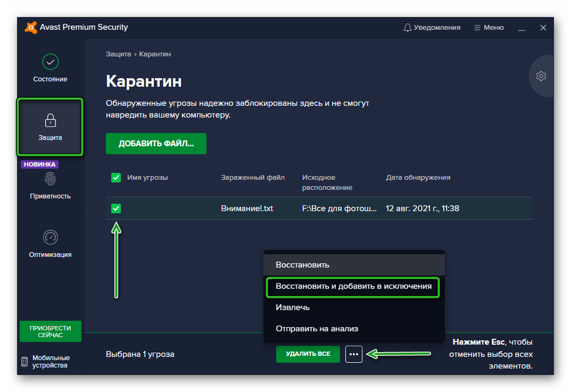Sort by Исходное расположение column header
This screenshot has height=392, width=571.
[327, 182]
